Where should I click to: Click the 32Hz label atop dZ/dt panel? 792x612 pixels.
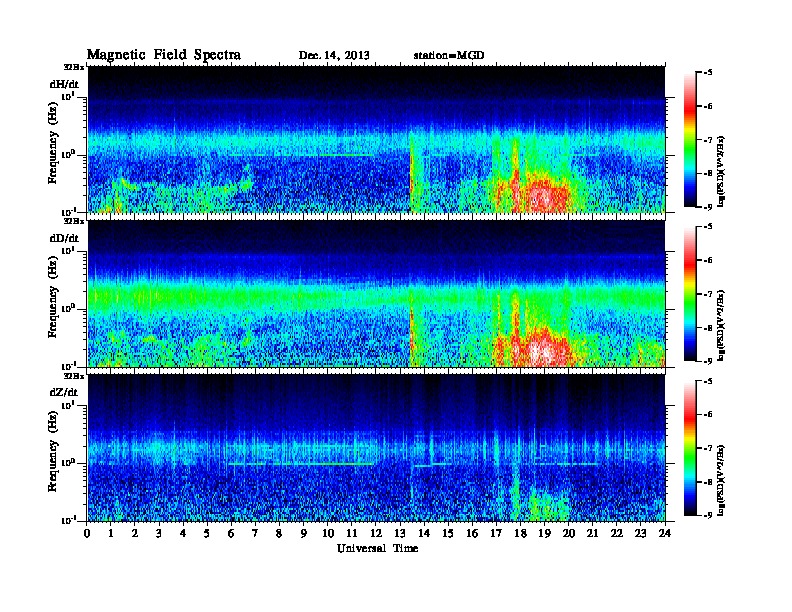click(73, 376)
